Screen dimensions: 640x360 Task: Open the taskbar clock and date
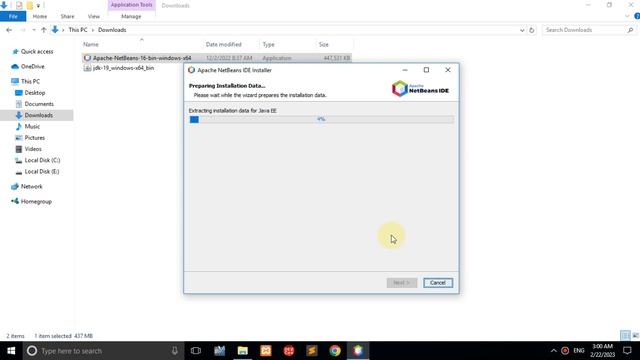pos(602,351)
